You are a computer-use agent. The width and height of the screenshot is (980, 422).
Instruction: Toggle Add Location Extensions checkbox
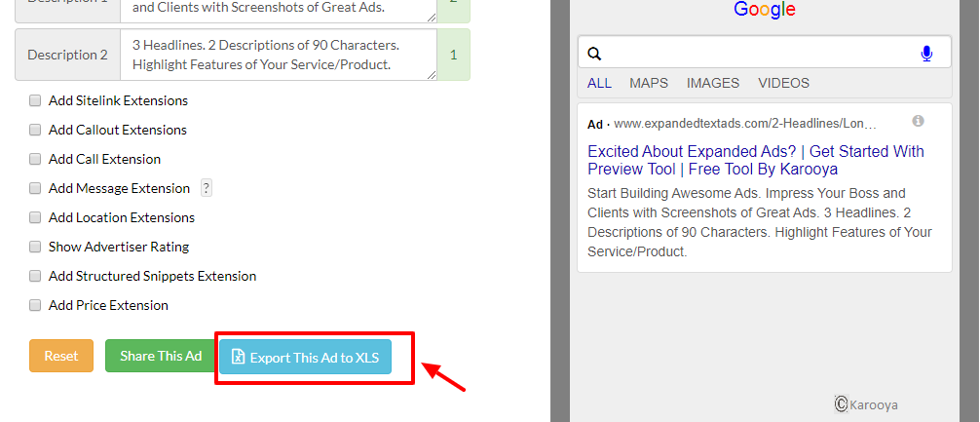point(36,217)
